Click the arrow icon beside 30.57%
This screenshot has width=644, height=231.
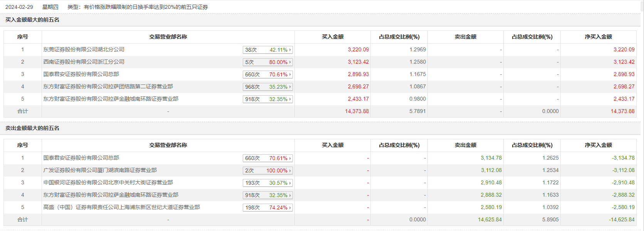pyautogui.click(x=290, y=183)
